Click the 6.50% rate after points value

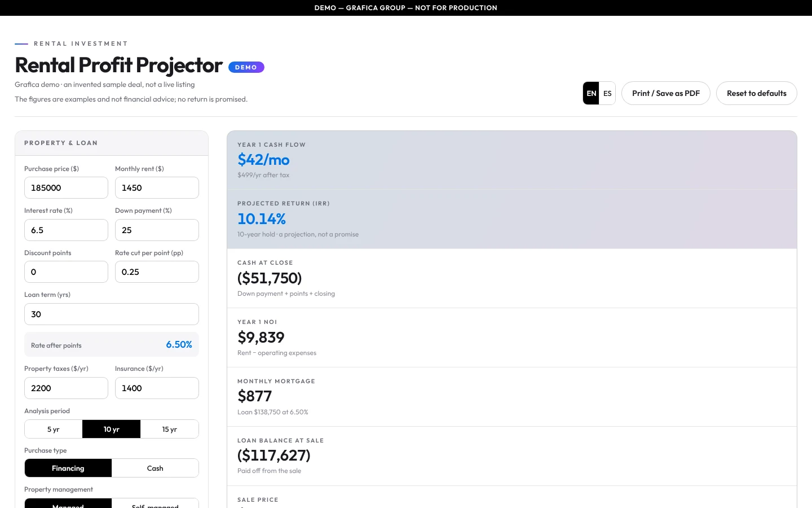[x=179, y=345]
